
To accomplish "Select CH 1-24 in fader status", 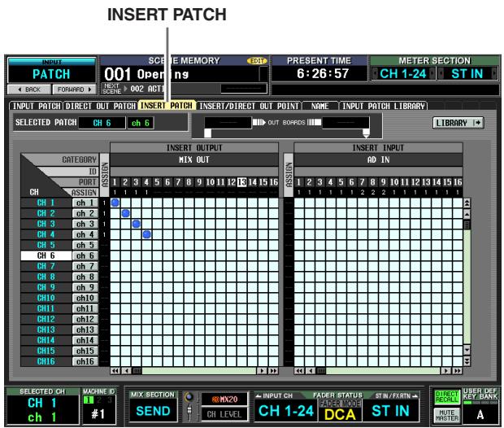I will (x=286, y=411).
